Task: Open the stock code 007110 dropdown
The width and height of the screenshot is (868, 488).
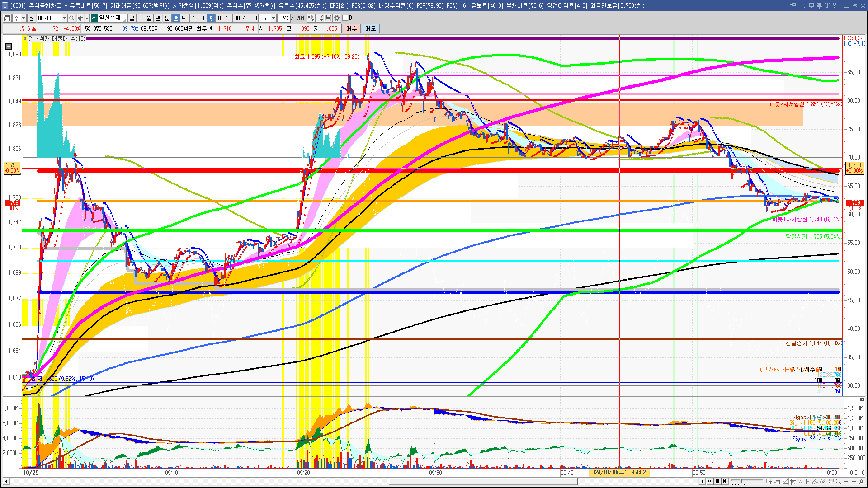Action: tap(64, 18)
